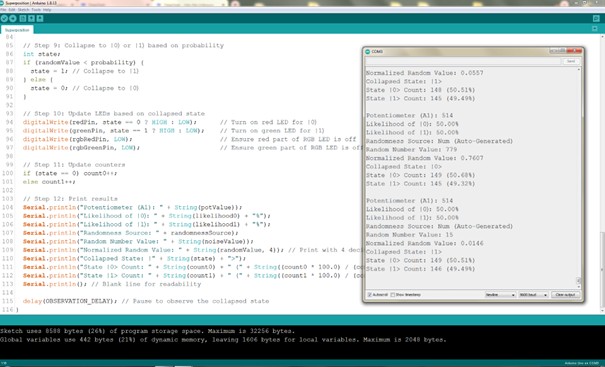This screenshot has width=605, height=367.
Task: Click 'Random Number Value: 779' in Serial Monitor
Action: [x=411, y=149]
